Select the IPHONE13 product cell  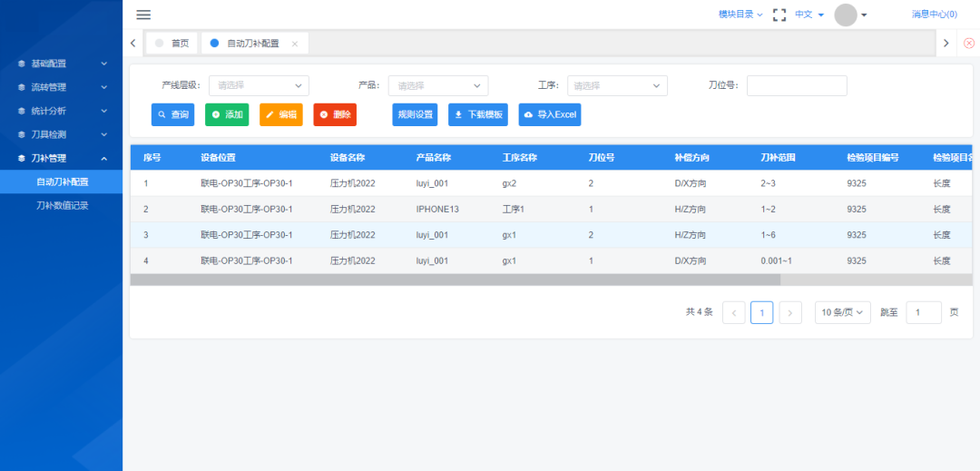437,210
